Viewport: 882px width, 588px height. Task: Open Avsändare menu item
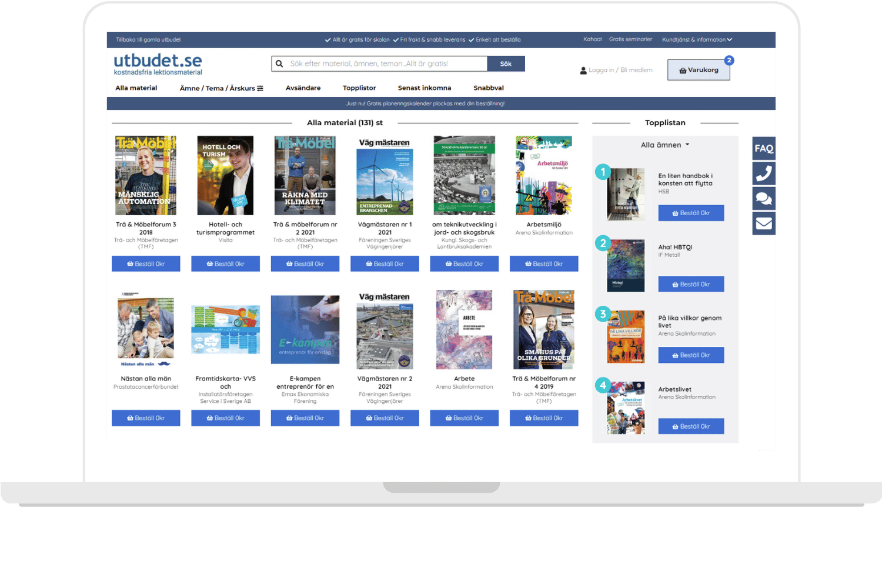click(x=303, y=88)
